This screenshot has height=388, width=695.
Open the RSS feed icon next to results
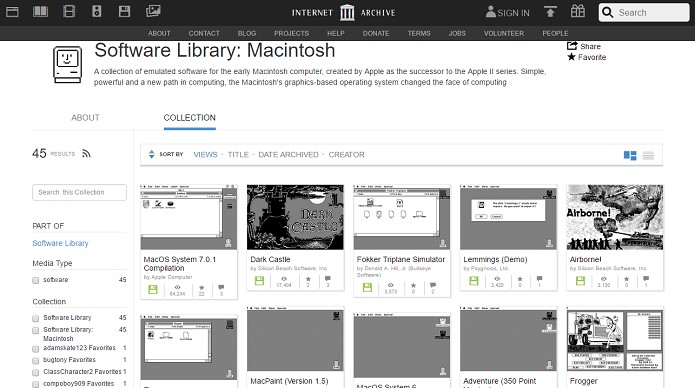coord(86,153)
